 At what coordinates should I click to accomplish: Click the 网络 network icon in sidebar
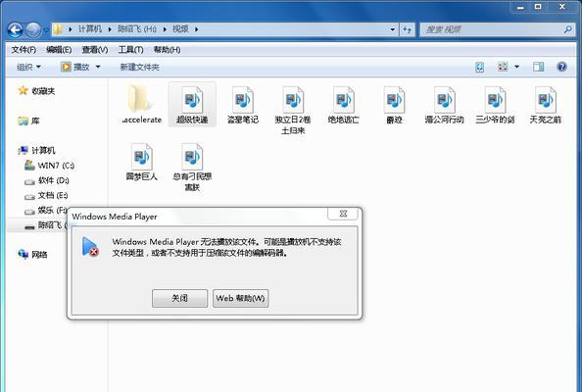[x=23, y=254]
